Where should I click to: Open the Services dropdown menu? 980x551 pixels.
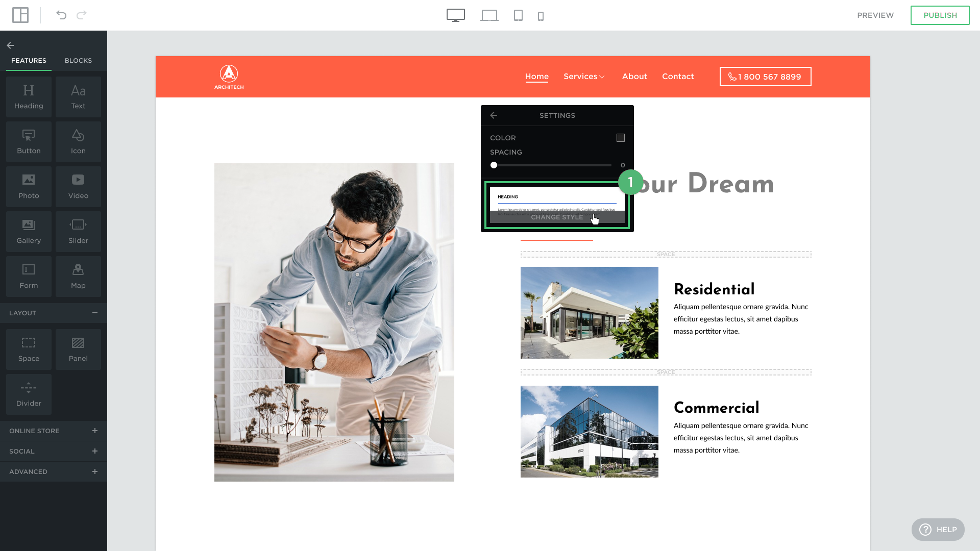pos(584,77)
